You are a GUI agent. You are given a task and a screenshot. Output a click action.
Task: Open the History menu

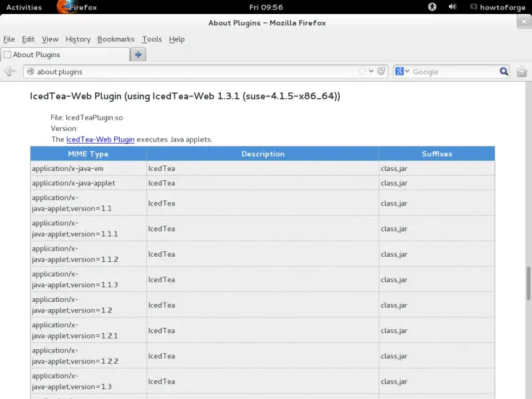78,39
